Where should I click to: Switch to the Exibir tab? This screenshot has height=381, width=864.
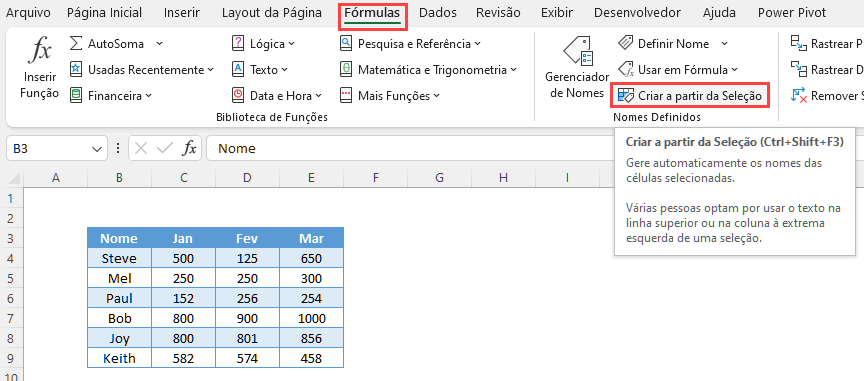557,13
